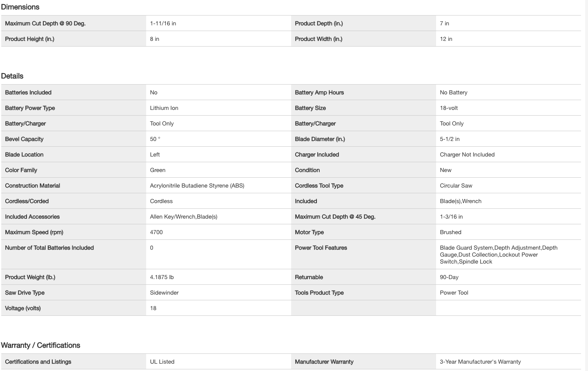Click the Battery Power Type label
Screen dimensions: 588x371
[30, 108]
